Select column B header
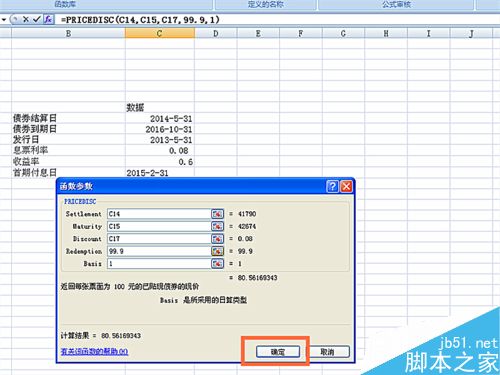The width and height of the screenshot is (500, 375). pyautogui.click(x=68, y=33)
